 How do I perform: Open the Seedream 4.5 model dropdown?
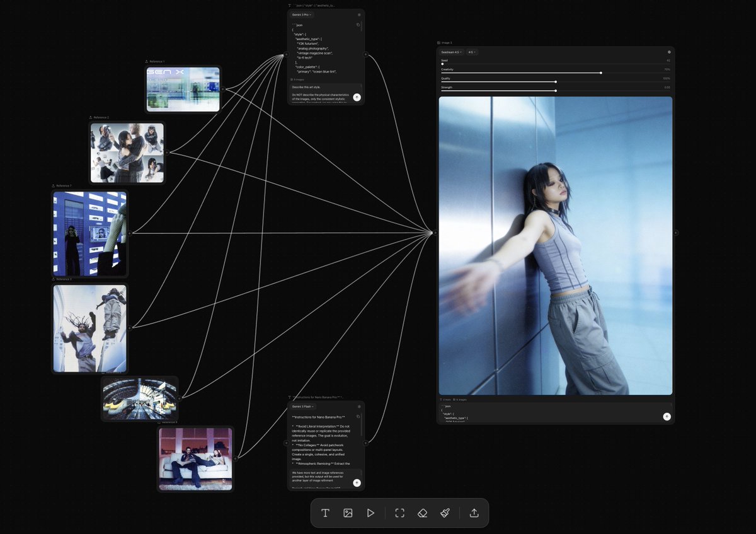pos(451,52)
